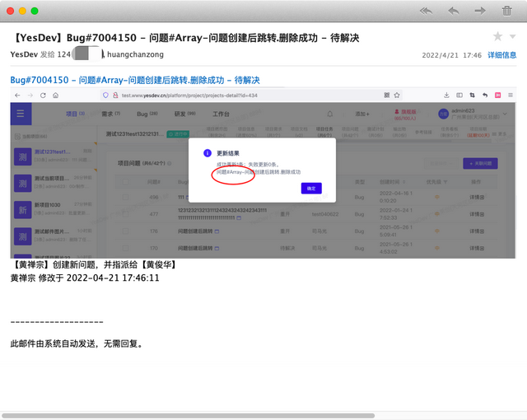This screenshot has width=527, height=420.
Task: Click the browser menu lines icon
Action: coord(511,96)
